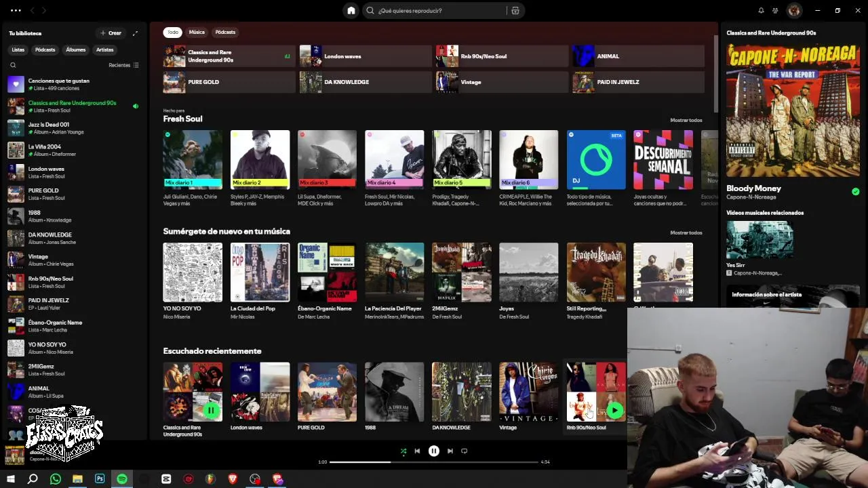Open La Viña 2004 in library

click(x=73, y=150)
